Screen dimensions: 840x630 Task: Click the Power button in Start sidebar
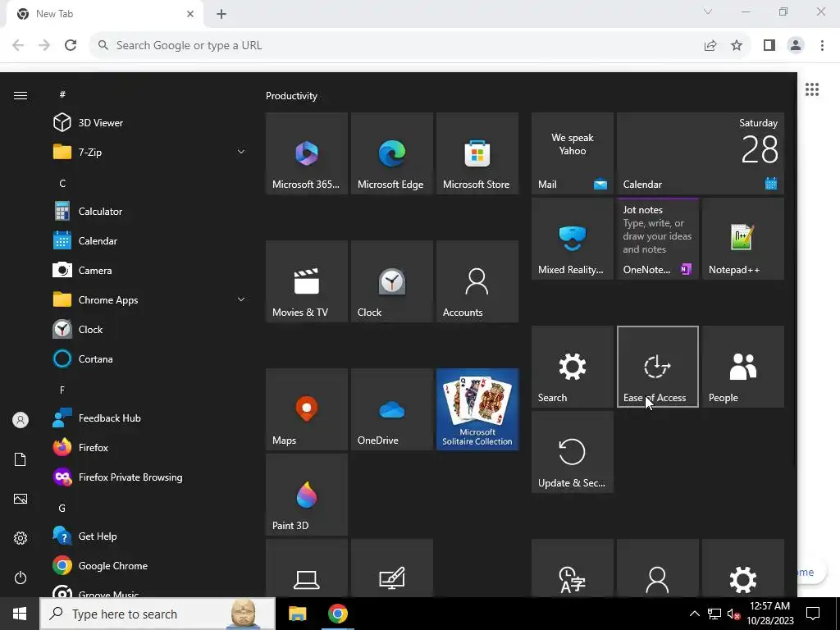pos(21,577)
